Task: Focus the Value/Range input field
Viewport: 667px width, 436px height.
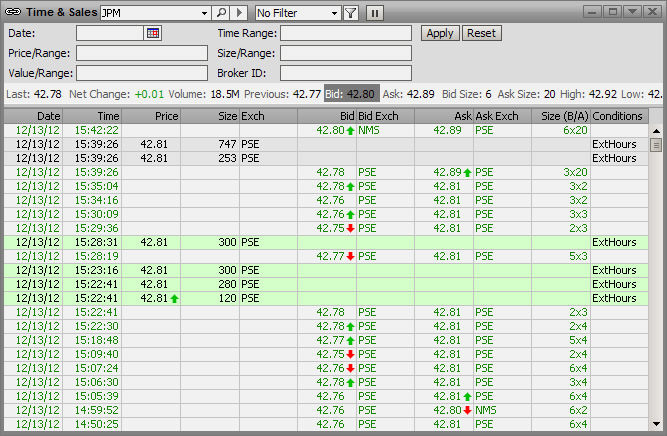Action: (x=142, y=73)
